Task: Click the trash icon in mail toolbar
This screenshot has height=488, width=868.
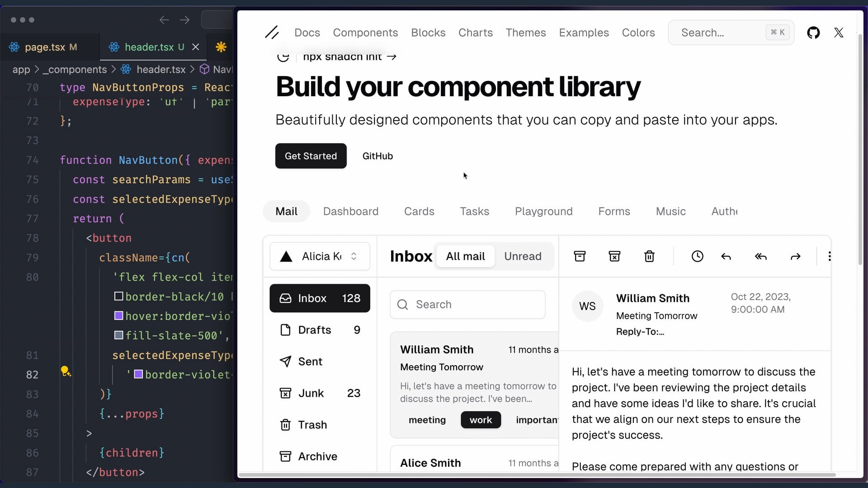Action: click(649, 257)
